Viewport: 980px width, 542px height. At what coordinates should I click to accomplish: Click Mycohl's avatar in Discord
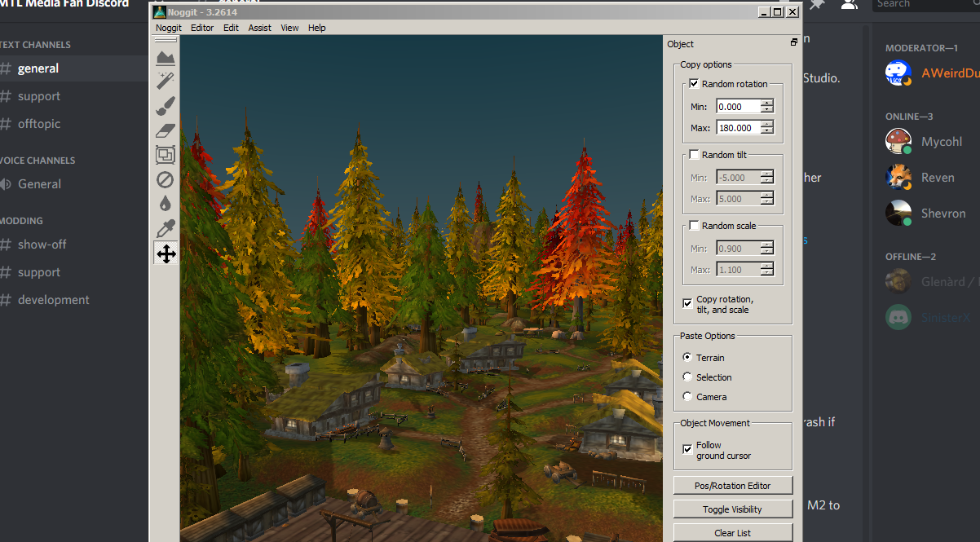(x=898, y=141)
